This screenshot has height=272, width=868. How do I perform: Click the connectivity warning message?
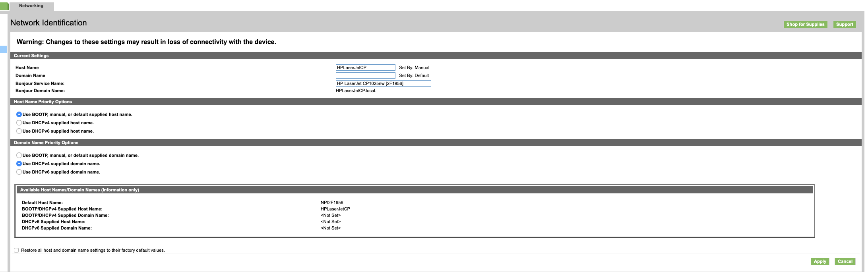coord(146,42)
